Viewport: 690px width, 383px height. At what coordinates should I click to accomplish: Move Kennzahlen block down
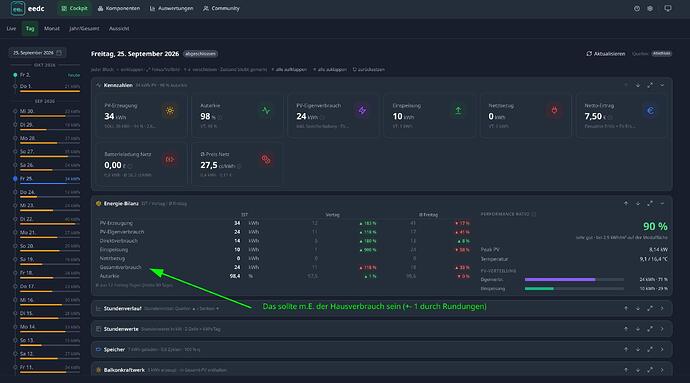tap(638, 85)
